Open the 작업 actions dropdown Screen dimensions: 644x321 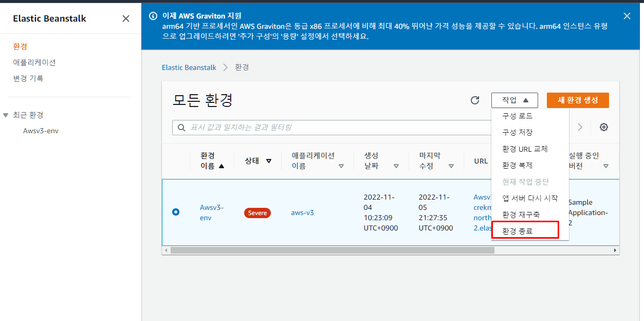(514, 100)
